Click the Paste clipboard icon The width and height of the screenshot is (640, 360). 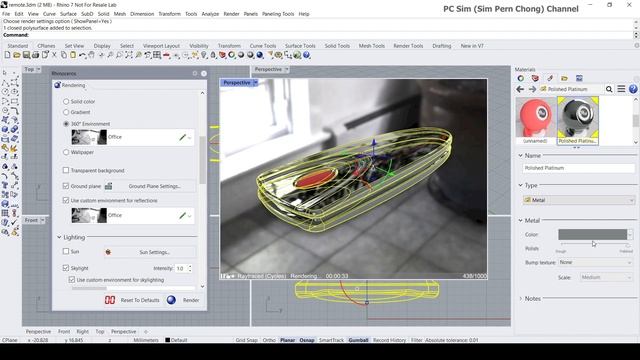pos(73,55)
